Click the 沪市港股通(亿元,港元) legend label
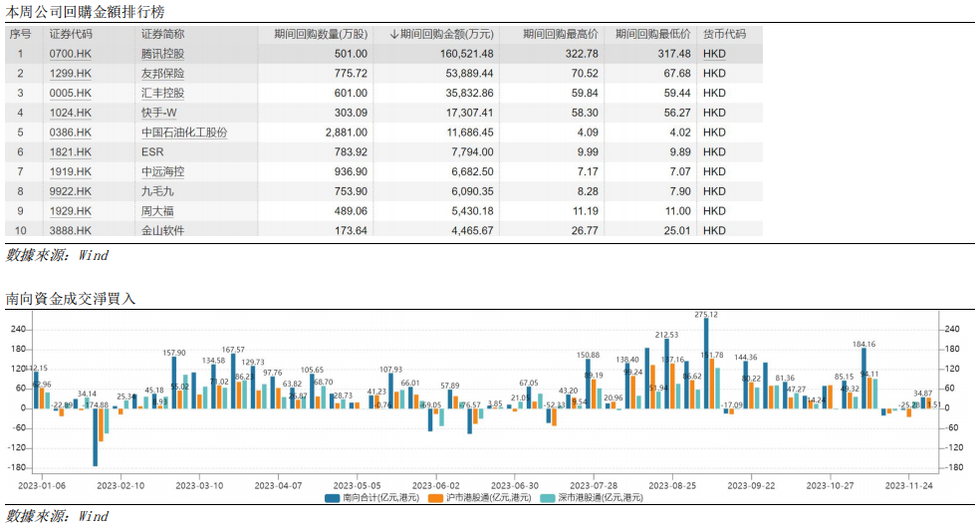Screen dimensions: 980x527 pyautogui.click(x=488, y=498)
